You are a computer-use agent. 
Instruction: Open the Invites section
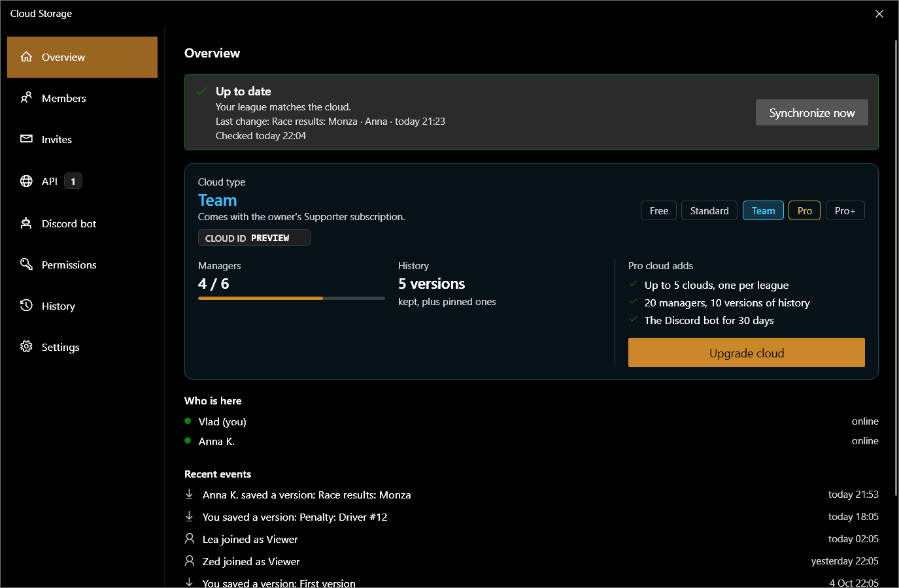(x=82, y=139)
